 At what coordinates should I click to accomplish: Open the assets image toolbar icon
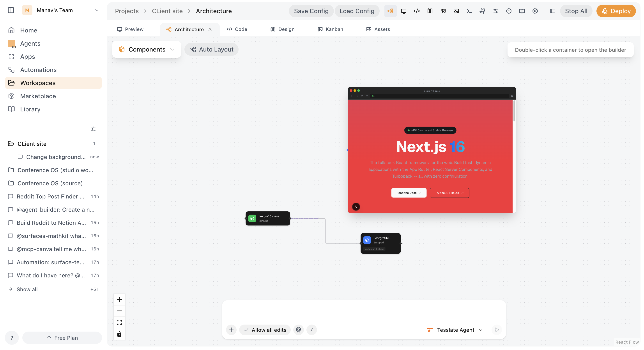pyautogui.click(x=456, y=11)
